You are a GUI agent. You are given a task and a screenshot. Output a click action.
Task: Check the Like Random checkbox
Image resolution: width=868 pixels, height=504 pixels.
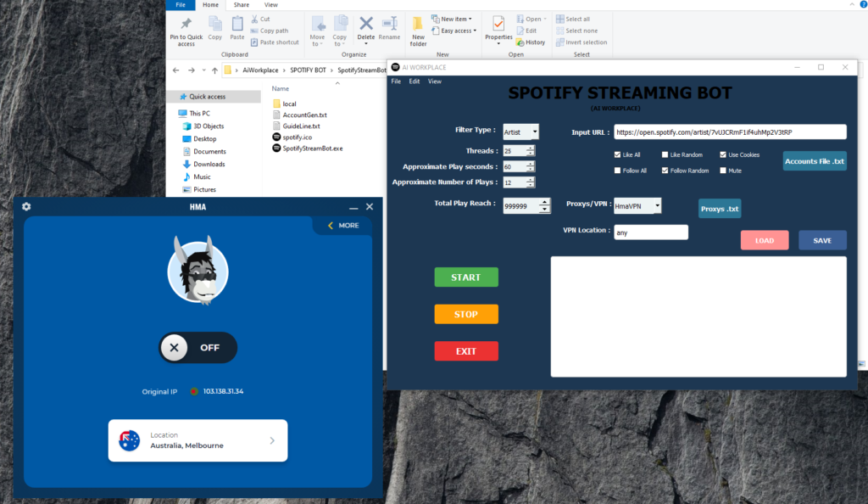point(665,154)
